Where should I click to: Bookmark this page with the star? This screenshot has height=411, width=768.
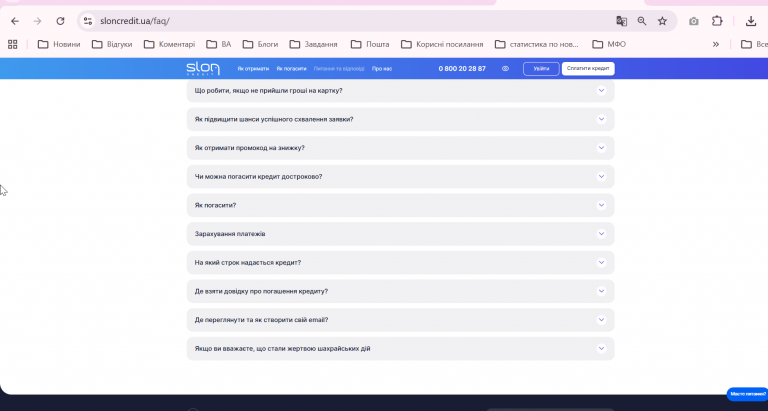[662, 21]
